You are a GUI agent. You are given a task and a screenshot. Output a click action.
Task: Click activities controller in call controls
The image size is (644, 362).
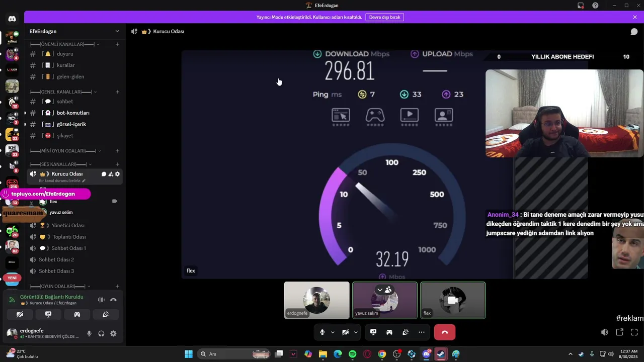point(389,332)
